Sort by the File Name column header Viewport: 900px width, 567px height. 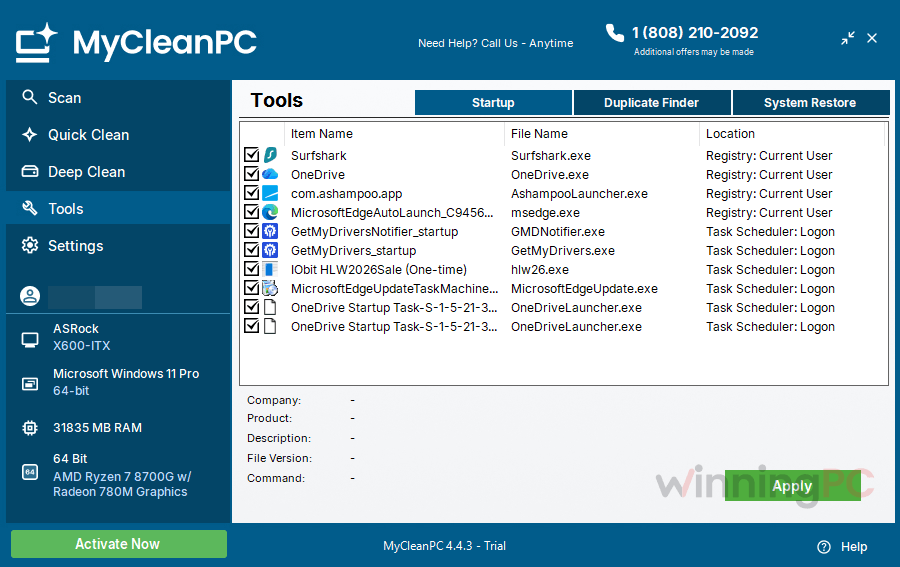tap(602, 134)
